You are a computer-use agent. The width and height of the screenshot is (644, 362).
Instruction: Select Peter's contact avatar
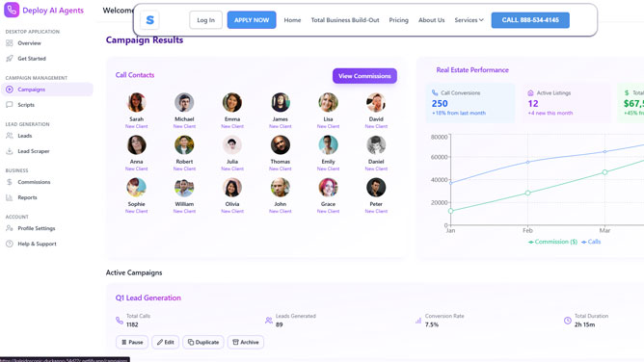pos(376,188)
